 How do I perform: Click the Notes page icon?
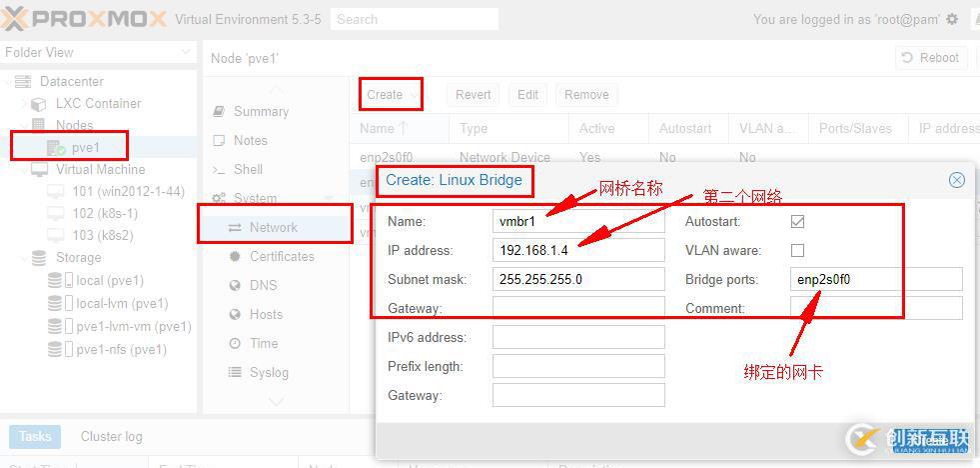[218, 141]
